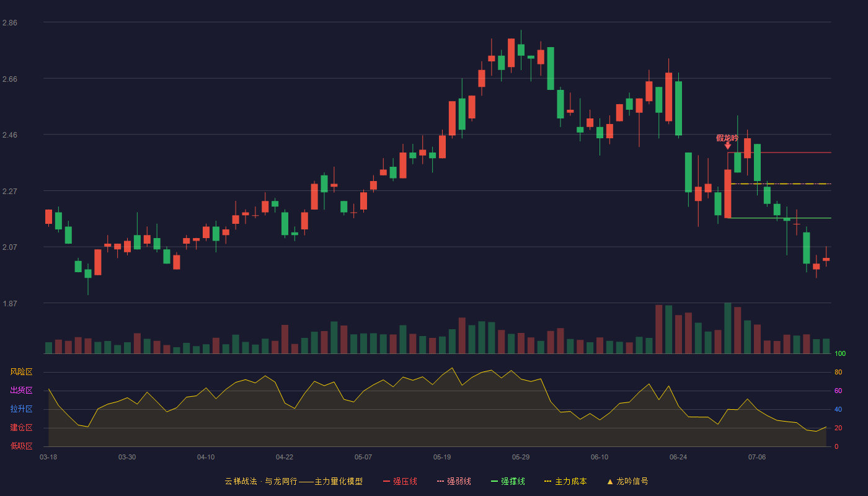Toggle the 强压线 legend item
Viewport: 868px width, 496px height.
coord(400,481)
